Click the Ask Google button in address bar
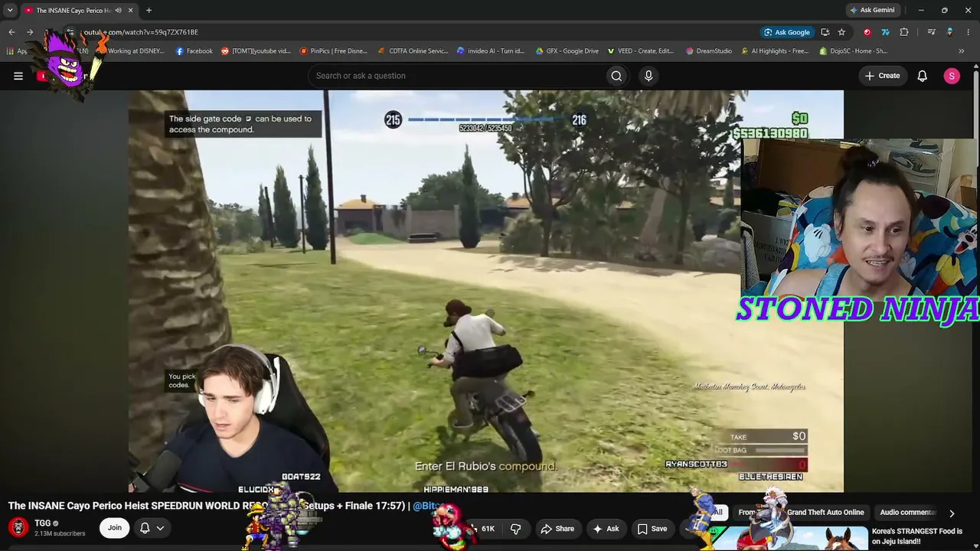 pos(787,32)
